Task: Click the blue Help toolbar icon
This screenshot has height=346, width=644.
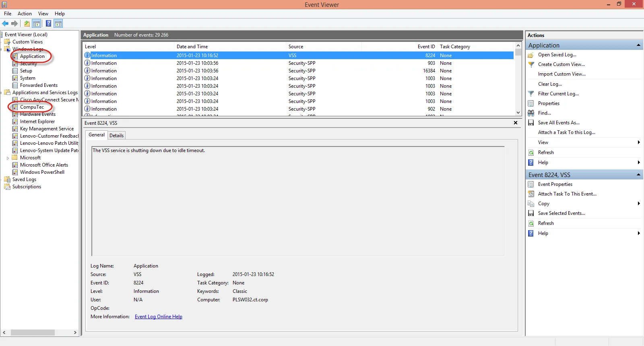Action: [x=48, y=24]
